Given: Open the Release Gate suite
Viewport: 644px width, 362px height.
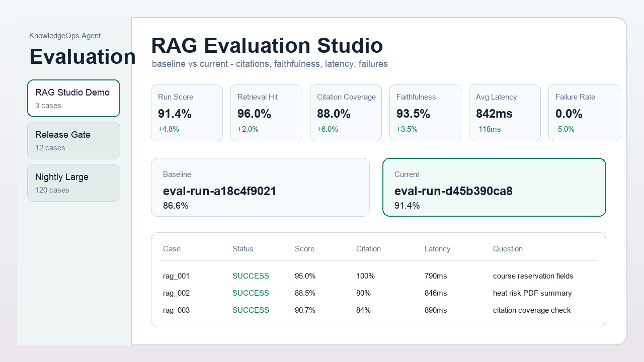Looking at the screenshot, I should 73,140.
